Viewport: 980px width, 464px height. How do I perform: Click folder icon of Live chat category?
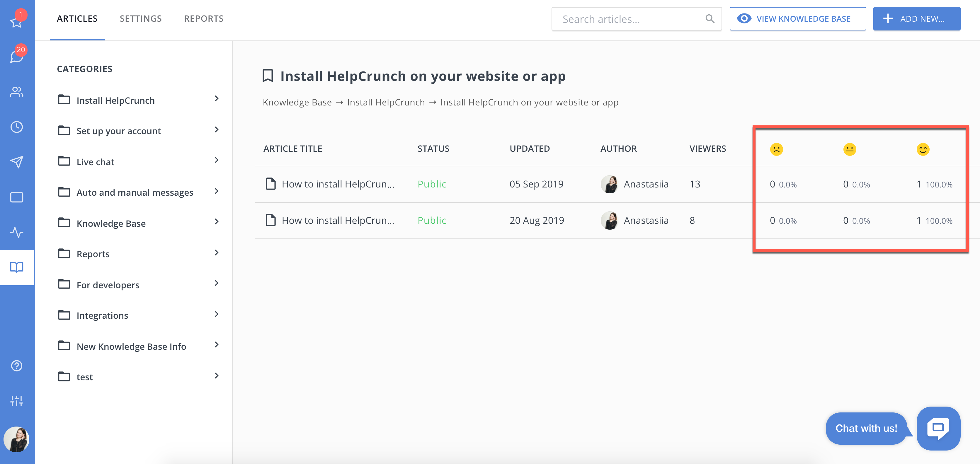tap(64, 161)
